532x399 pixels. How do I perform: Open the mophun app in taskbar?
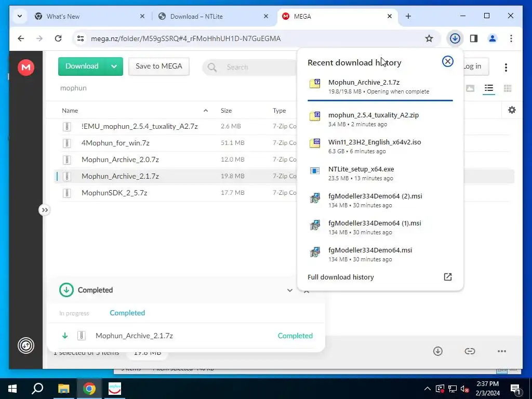click(115, 389)
